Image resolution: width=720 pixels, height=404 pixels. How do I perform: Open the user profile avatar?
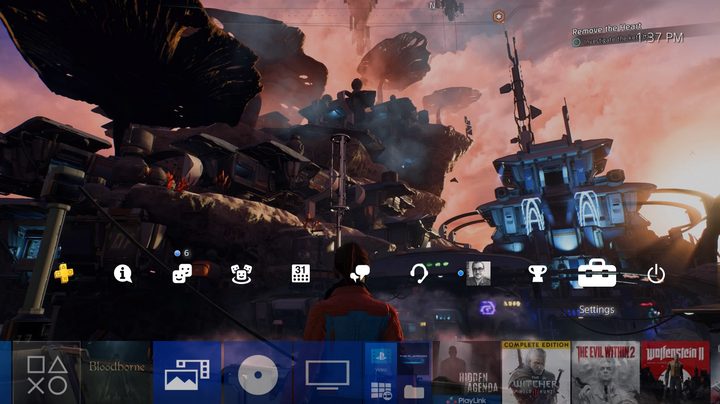(x=478, y=274)
